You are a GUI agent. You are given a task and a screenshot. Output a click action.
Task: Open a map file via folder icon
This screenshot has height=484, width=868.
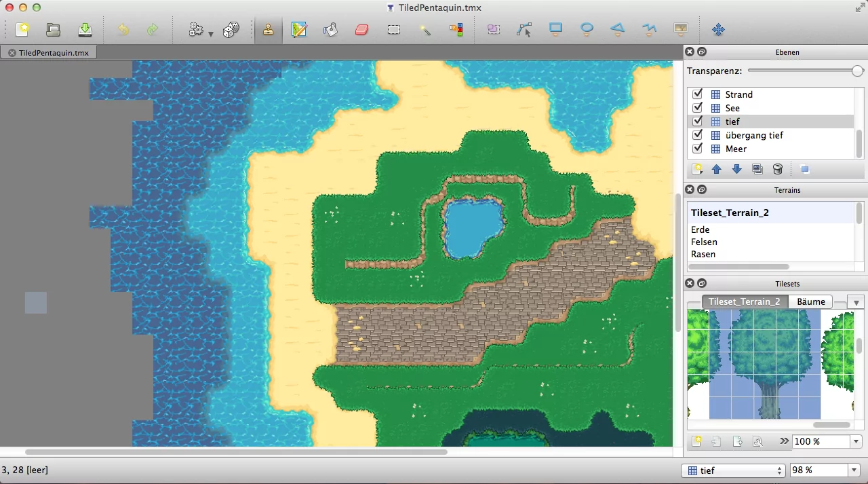point(54,30)
